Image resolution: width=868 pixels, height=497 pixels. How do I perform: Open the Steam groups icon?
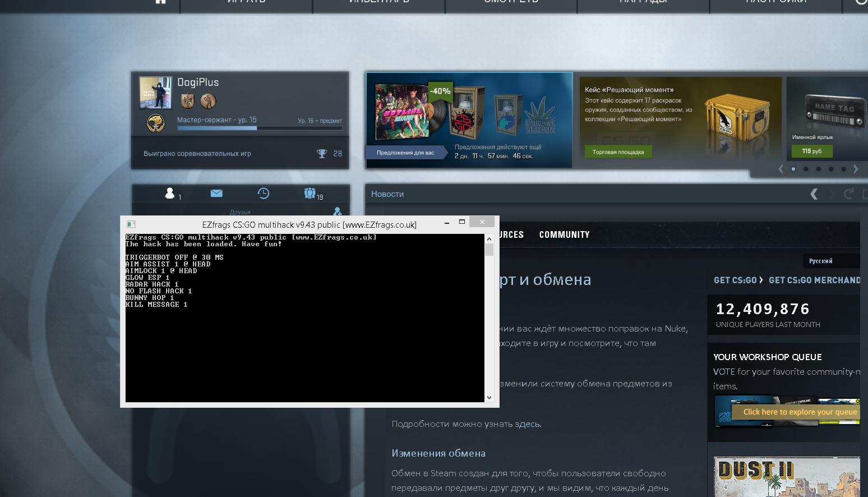pos(310,194)
